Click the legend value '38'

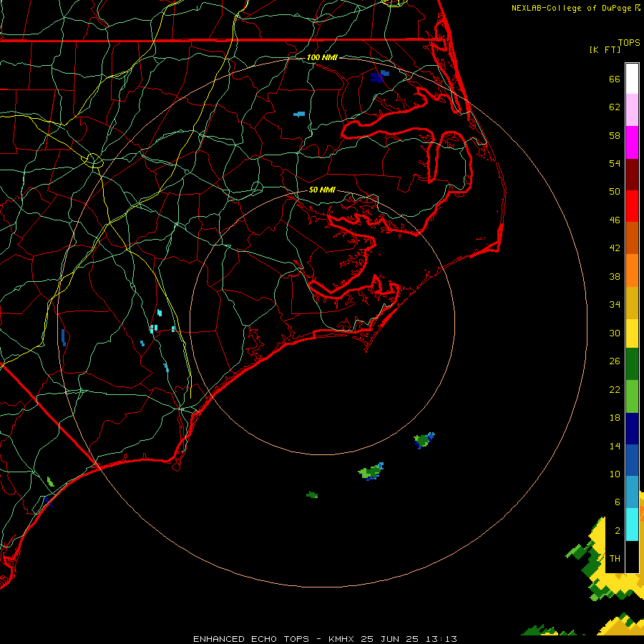615,276
